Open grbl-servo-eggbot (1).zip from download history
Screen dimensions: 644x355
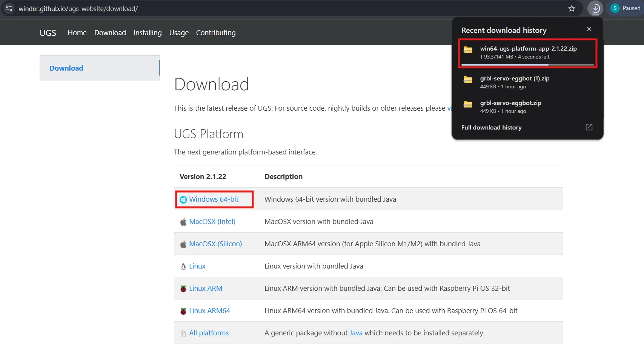[x=515, y=78]
